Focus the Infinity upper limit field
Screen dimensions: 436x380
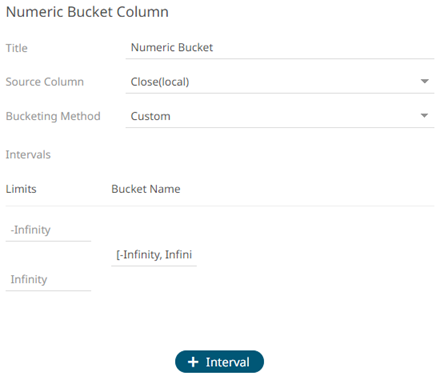[48, 279]
